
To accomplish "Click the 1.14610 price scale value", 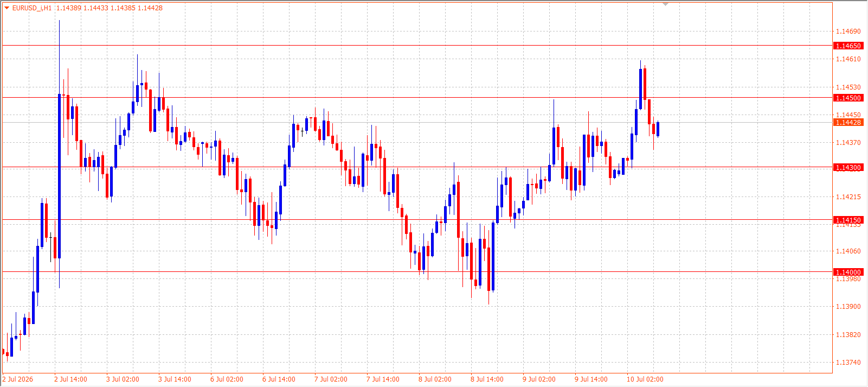I will [x=848, y=59].
